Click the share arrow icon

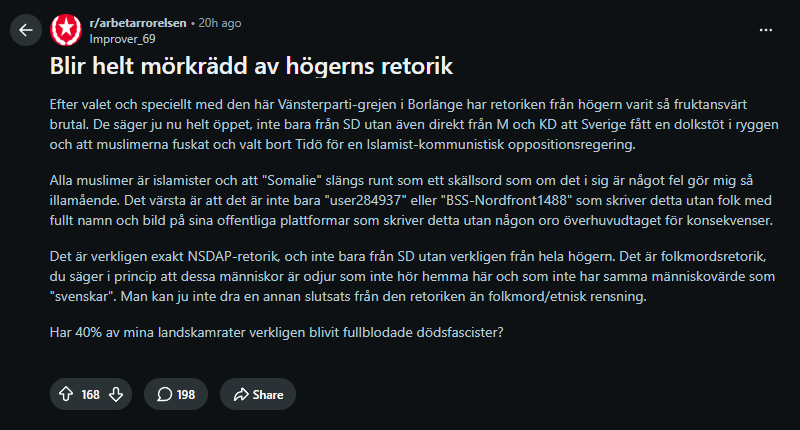pos(241,394)
